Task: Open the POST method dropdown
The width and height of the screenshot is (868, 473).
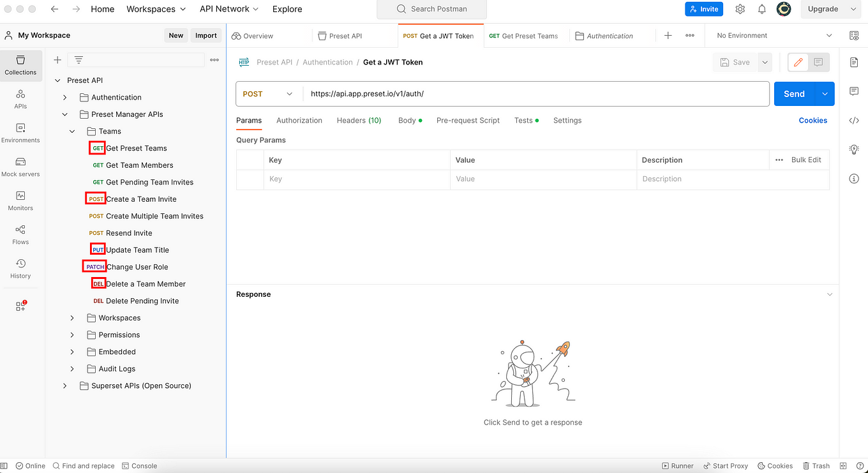Action: point(268,94)
